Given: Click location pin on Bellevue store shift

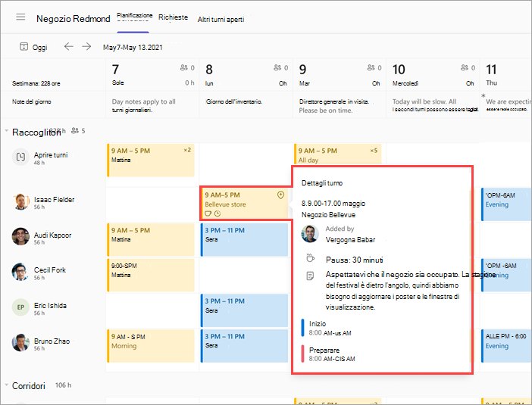Looking at the screenshot, I should click(280, 195).
